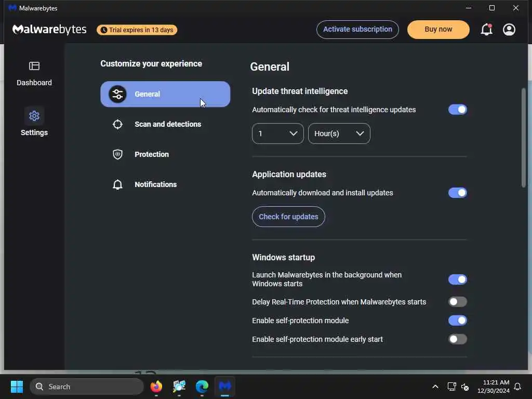
Task: Click Check for updates button
Action: point(288,217)
